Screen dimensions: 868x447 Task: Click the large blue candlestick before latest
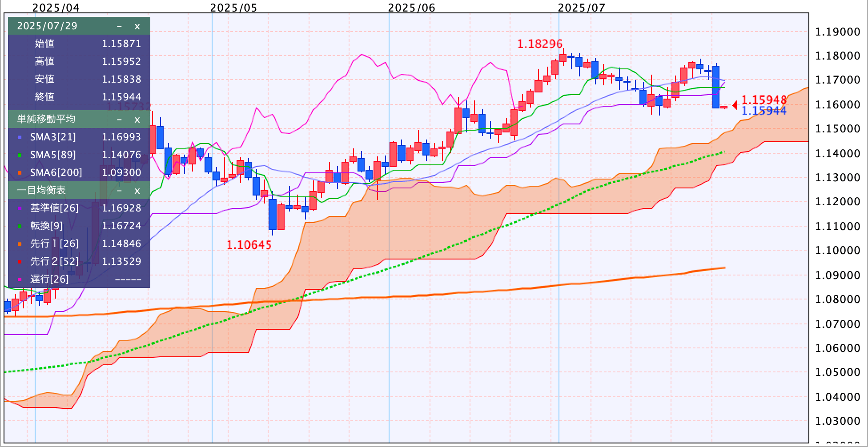pyautogui.click(x=716, y=87)
